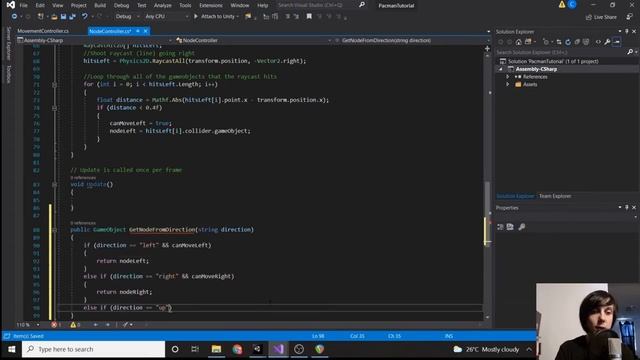Close the NodeController.cs tab
Viewport: 640px width, 360px height.
146,31
